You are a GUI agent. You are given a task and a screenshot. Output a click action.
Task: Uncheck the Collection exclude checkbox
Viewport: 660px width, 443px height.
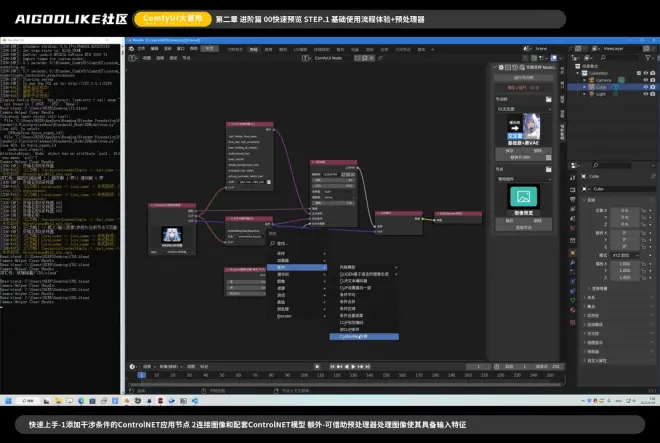tap(637, 71)
